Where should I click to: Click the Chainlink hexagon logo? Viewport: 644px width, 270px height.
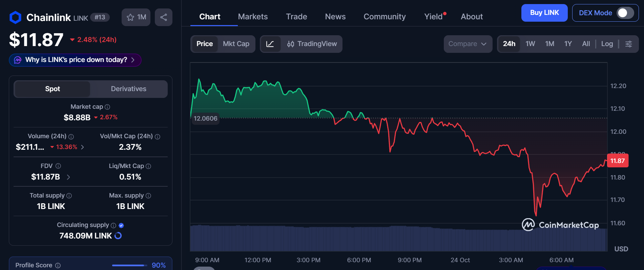(x=15, y=17)
